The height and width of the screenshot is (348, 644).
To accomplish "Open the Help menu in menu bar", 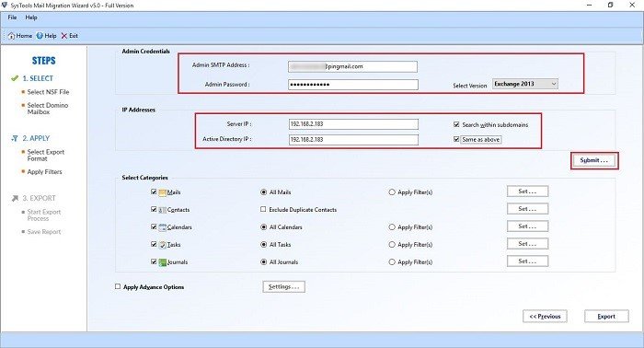I will [31, 17].
